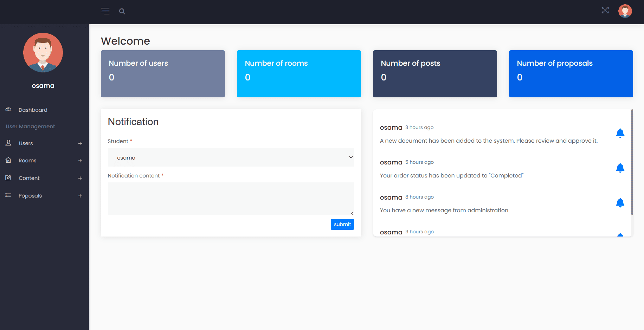Open search with the magnifier icon

point(122,11)
